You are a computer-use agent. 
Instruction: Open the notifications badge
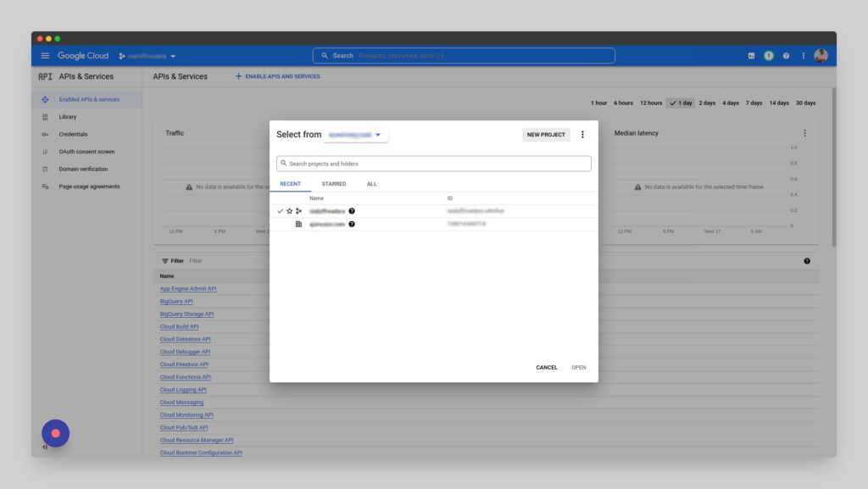pyautogui.click(x=768, y=56)
